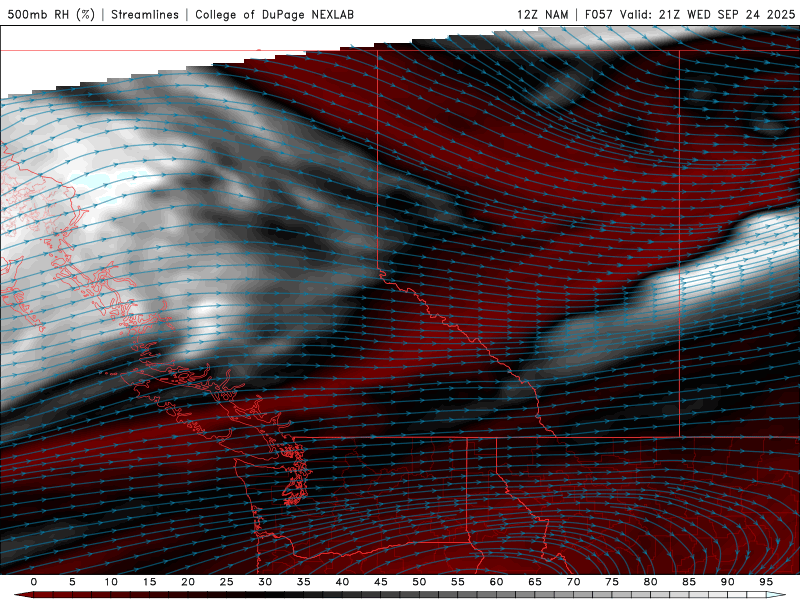Click the 95 label on legend
Screen dimensions: 800x600
click(x=766, y=582)
